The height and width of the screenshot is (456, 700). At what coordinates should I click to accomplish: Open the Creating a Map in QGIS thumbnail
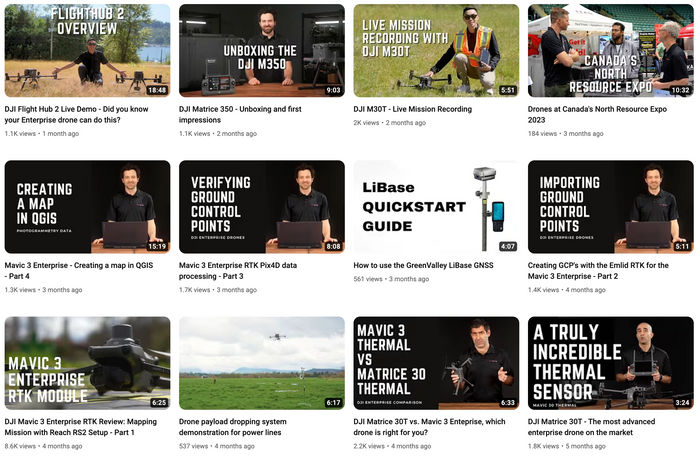tap(88, 207)
